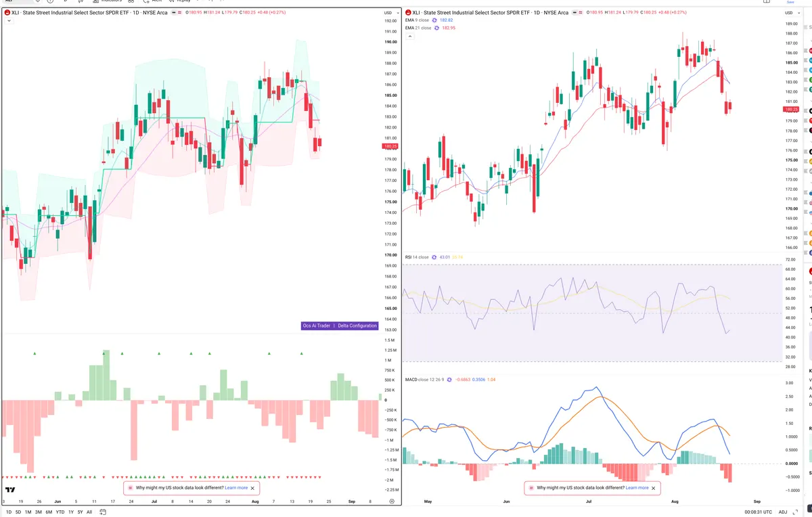Click the 00:08:31 UTC clock
Viewport: 812px width, 517px height.
coord(759,512)
